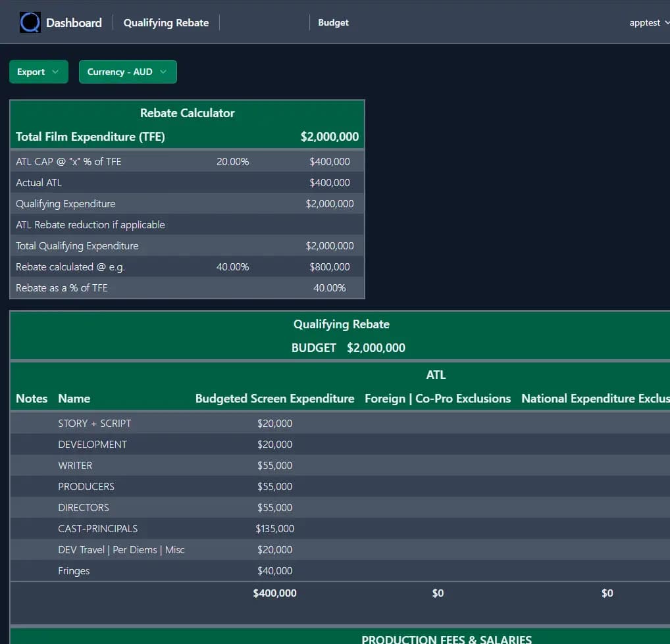
Task: Click the PRODUCTION FEES & SALARIES heading
Action: [x=446, y=639]
